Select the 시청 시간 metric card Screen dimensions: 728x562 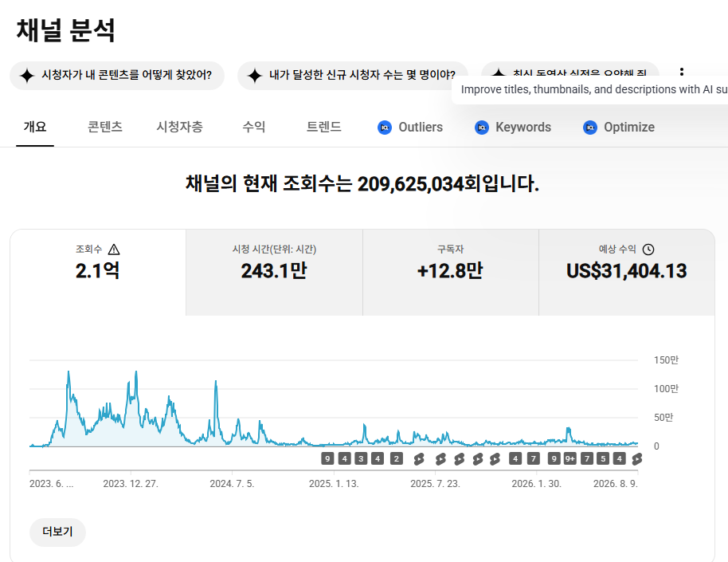pyautogui.click(x=274, y=273)
